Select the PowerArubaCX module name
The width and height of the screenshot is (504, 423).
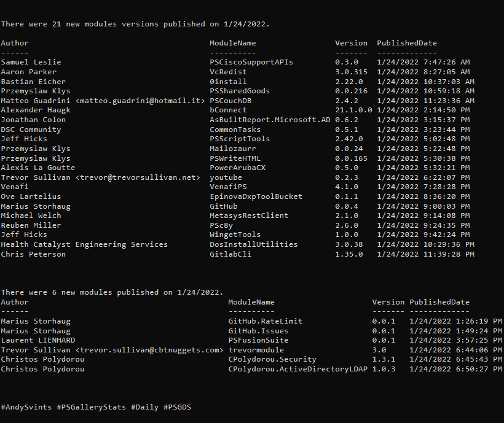click(x=237, y=168)
